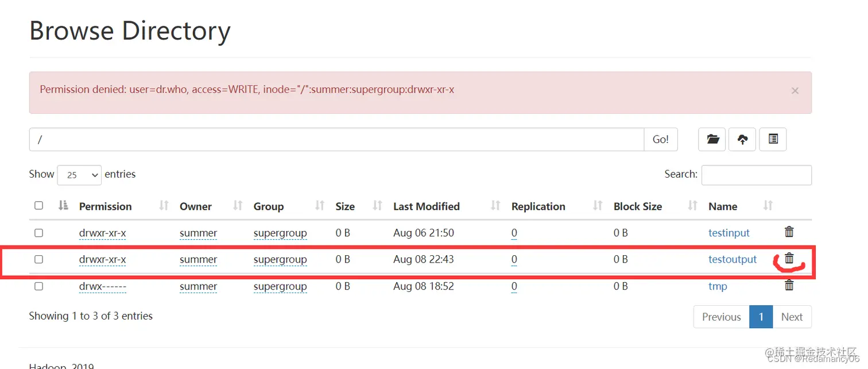Focus the directory path input field
The height and width of the screenshot is (369, 868).
pyautogui.click(x=336, y=139)
